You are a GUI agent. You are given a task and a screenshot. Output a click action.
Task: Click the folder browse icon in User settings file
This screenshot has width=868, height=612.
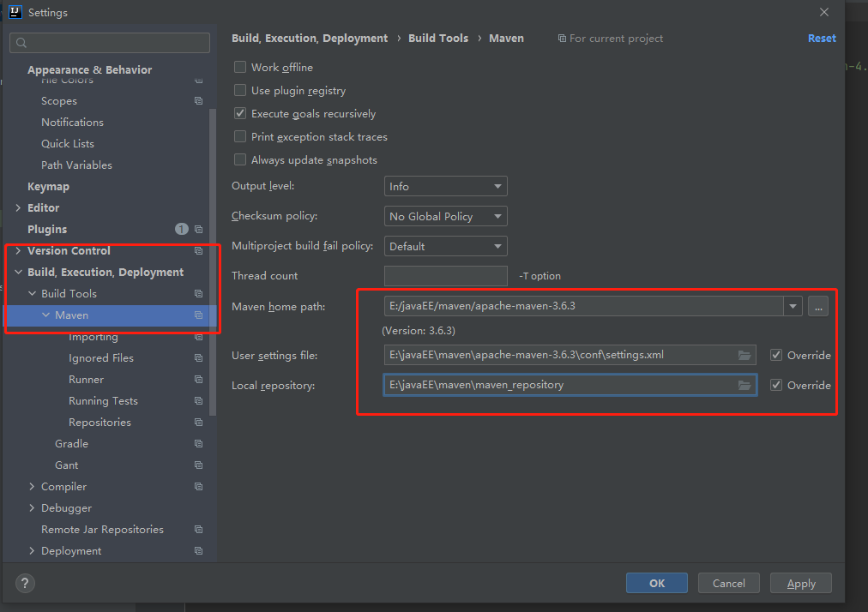(x=744, y=355)
